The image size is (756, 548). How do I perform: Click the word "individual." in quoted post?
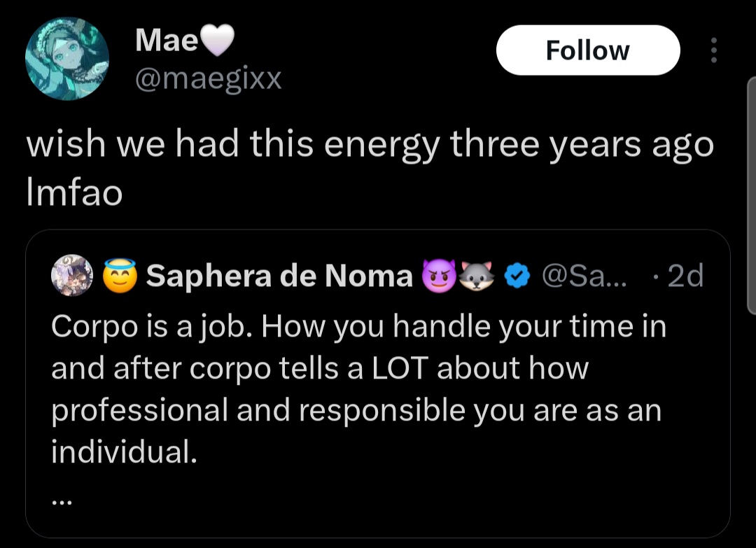pyautogui.click(x=124, y=453)
